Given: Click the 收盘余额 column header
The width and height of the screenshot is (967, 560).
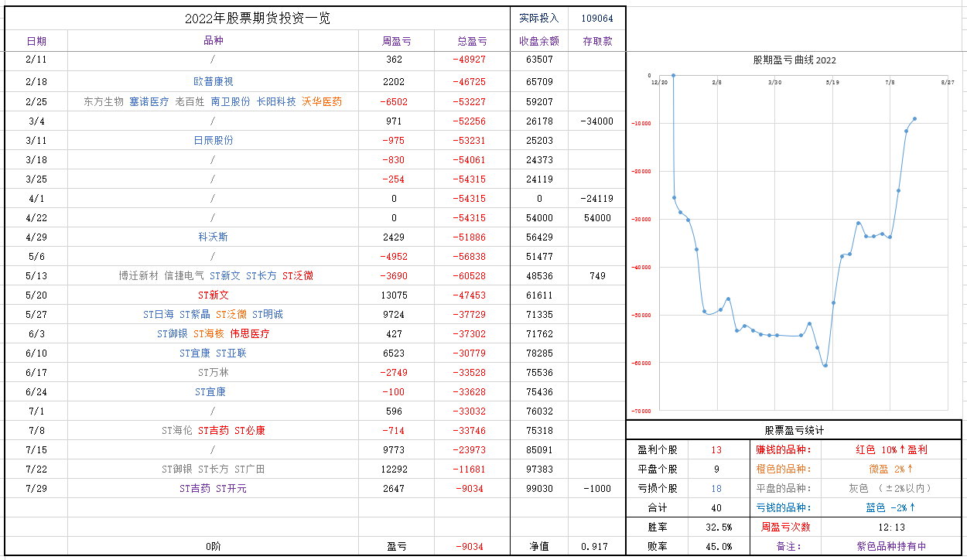Looking at the screenshot, I should tap(539, 41).
